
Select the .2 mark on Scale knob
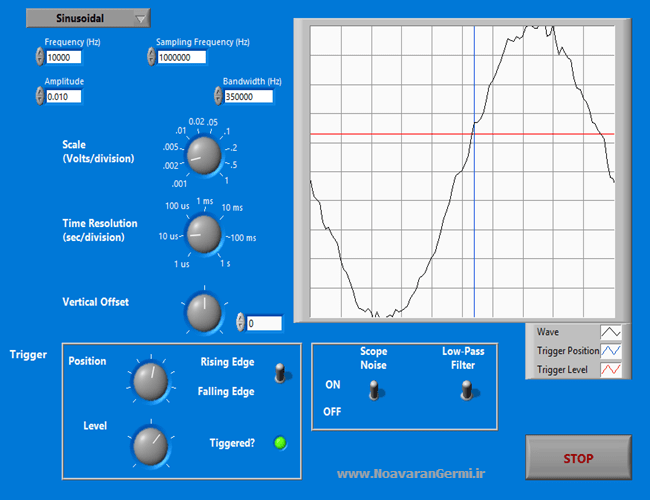(234, 148)
